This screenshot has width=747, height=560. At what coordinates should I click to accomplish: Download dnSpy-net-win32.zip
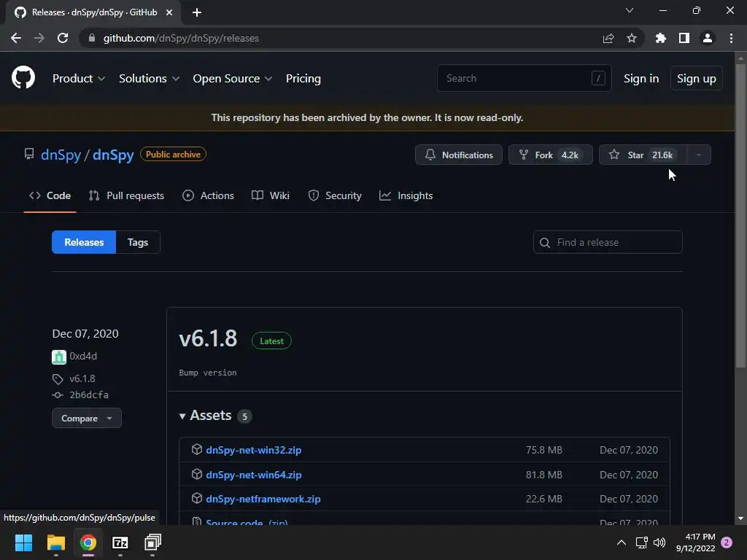coord(253,450)
